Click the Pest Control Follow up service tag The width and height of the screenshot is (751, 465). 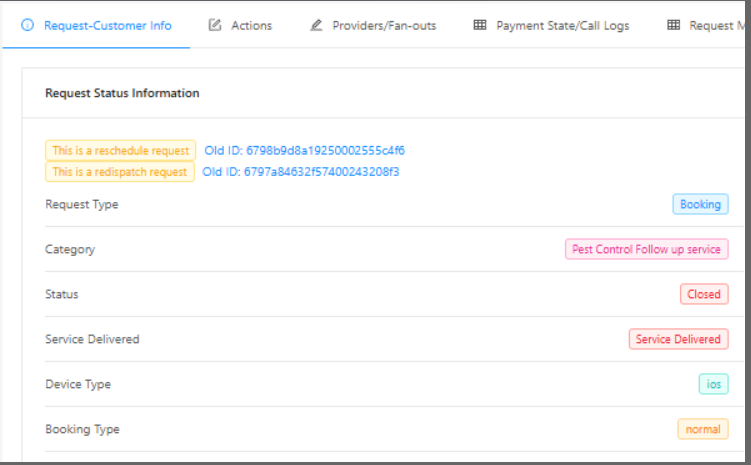coord(645,249)
